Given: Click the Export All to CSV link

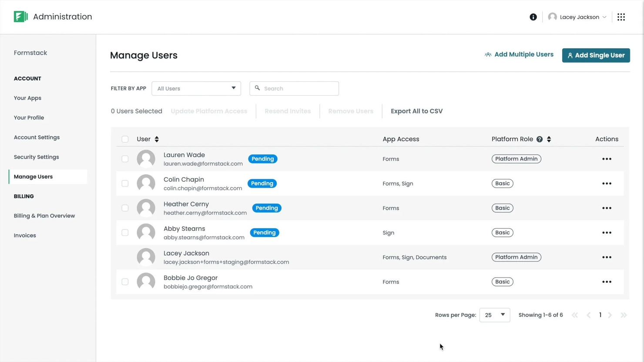Looking at the screenshot, I should (x=416, y=111).
